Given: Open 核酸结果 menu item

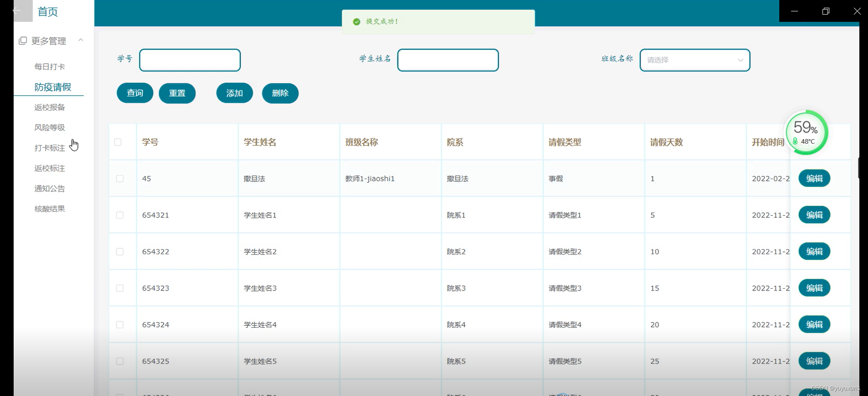Looking at the screenshot, I should pos(50,209).
